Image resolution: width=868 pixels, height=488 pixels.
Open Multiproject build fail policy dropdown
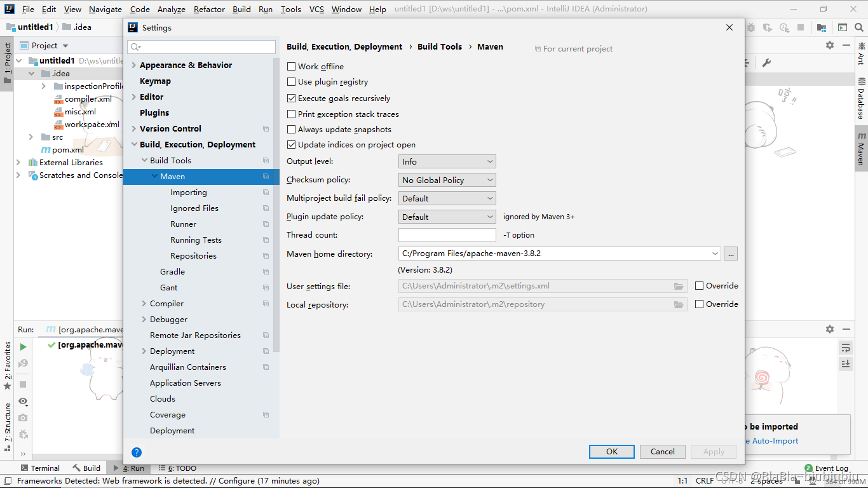click(x=447, y=199)
